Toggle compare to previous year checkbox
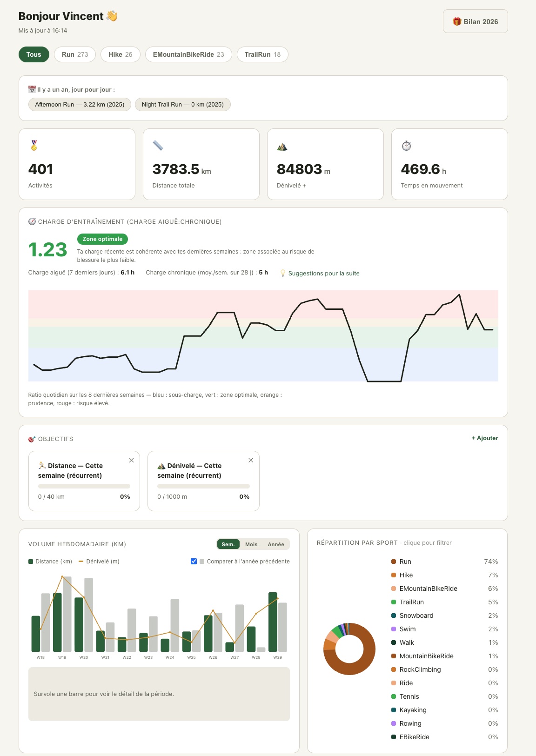This screenshot has height=756, width=536. 194,561
